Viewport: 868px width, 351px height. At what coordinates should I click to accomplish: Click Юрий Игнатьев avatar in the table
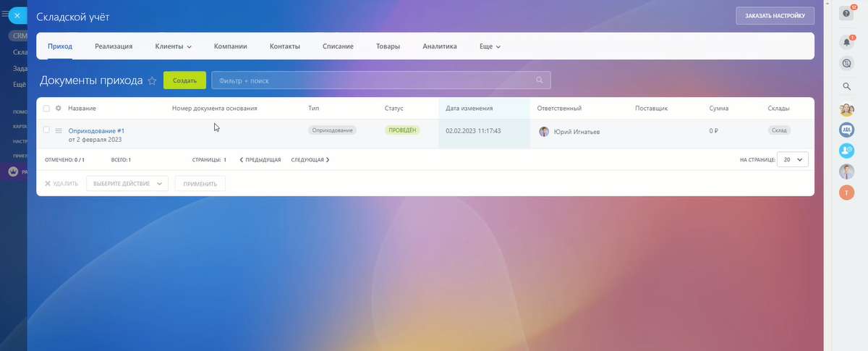544,132
